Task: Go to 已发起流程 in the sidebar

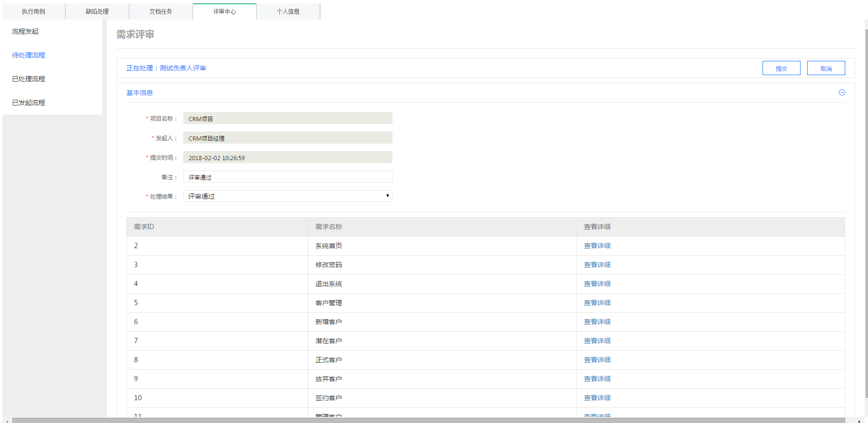Action: pos(29,103)
